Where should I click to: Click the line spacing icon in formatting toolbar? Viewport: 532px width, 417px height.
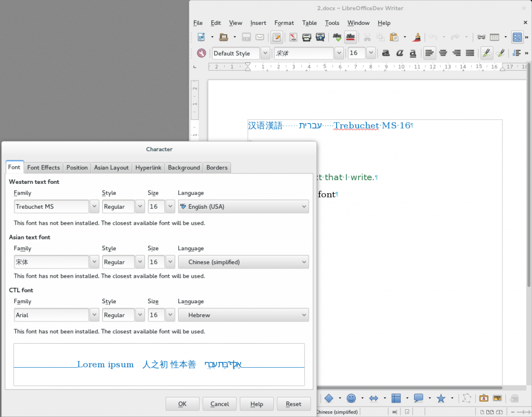tap(517, 53)
